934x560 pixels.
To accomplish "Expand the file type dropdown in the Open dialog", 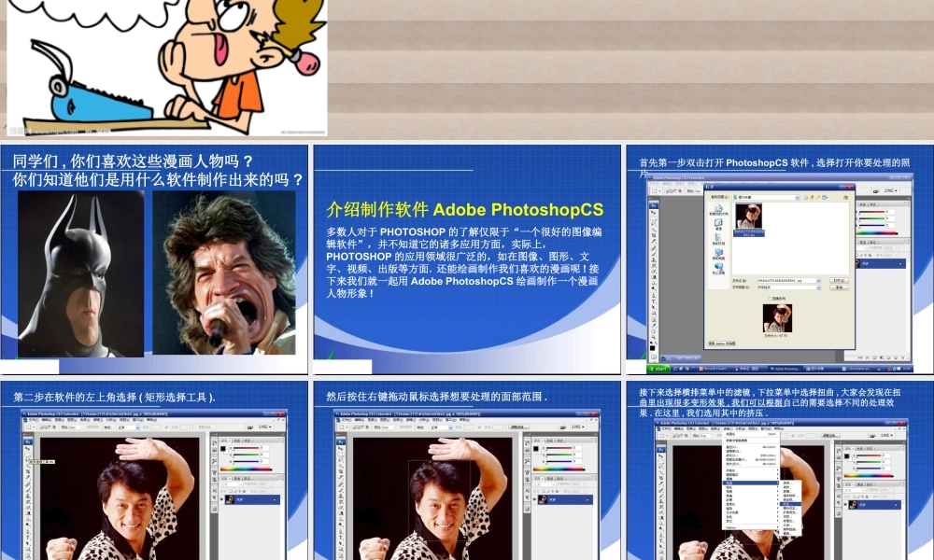I will coord(819,287).
